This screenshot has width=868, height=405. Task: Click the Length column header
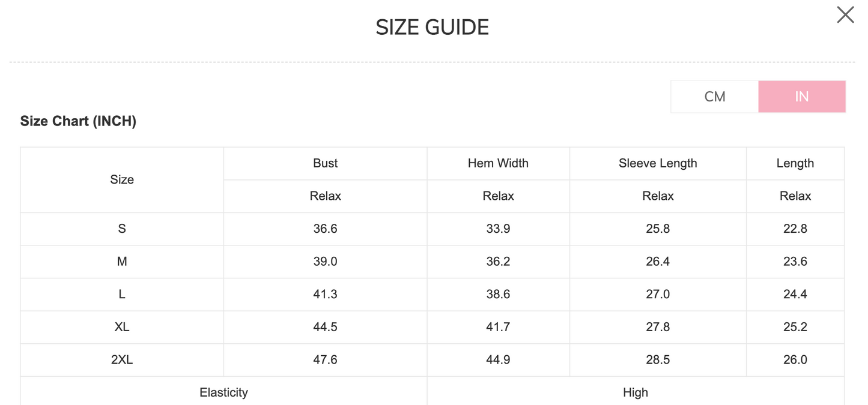click(x=795, y=163)
